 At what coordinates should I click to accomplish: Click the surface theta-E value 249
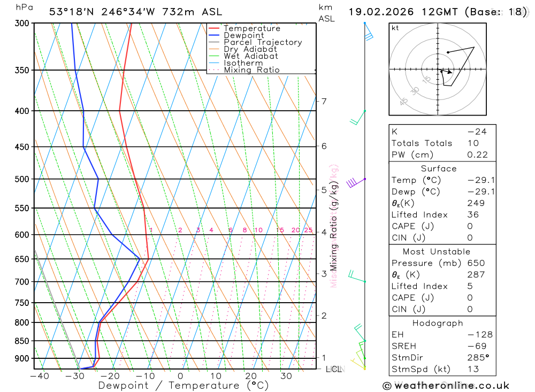coord(476,203)
